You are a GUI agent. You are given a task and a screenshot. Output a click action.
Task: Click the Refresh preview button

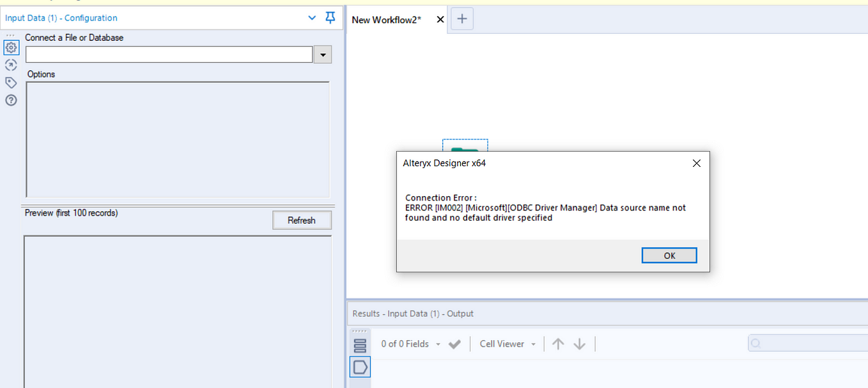[302, 221]
